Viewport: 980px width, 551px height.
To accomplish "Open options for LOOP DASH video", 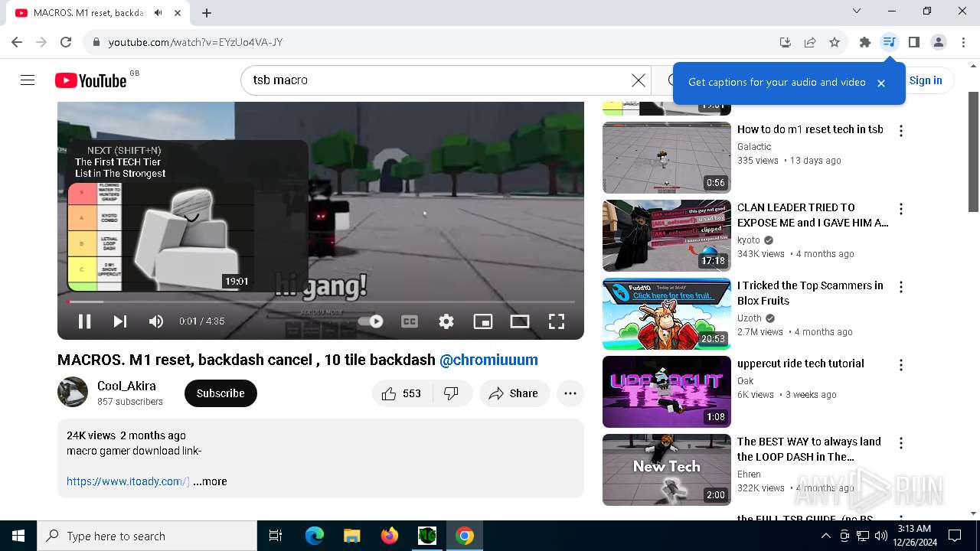I will click(901, 443).
